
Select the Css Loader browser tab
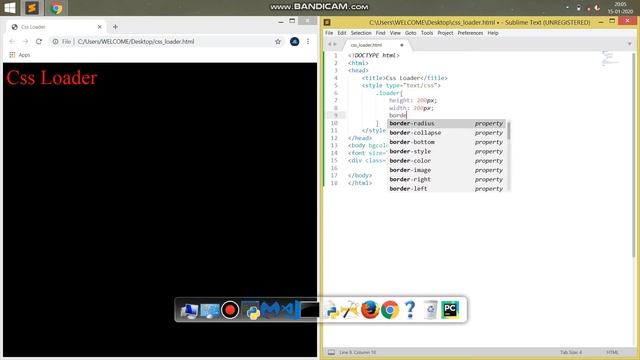point(55,27)
